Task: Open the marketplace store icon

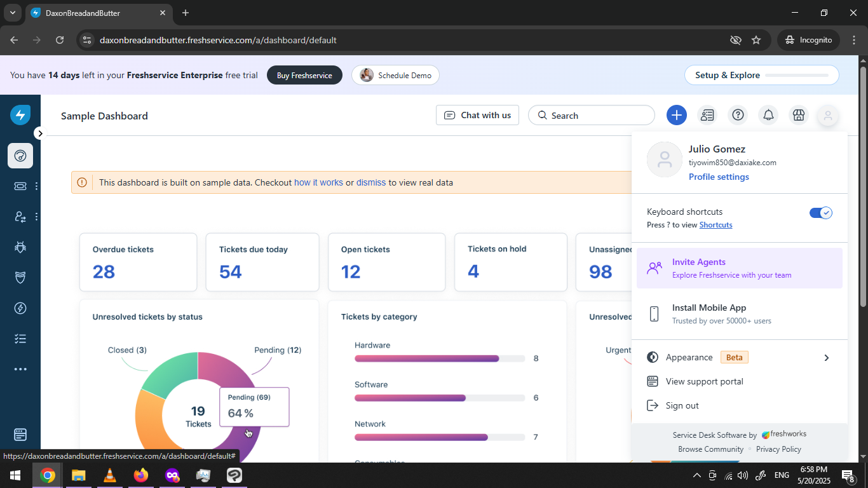Action: pos(799,115)
